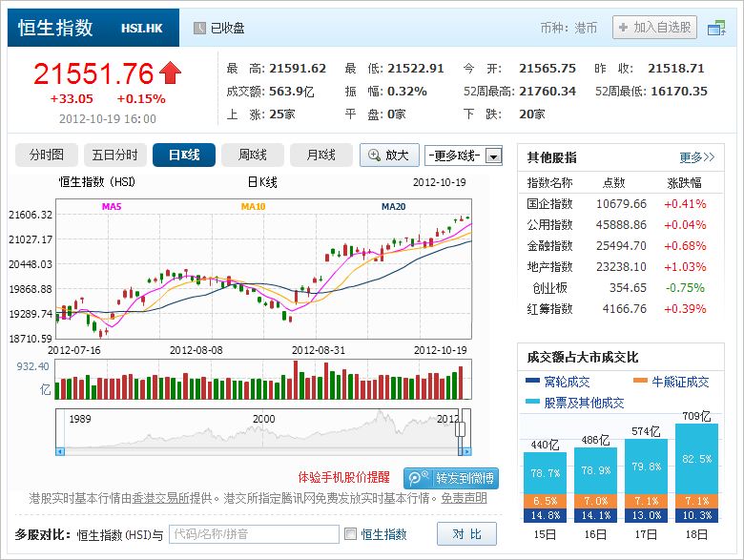Viewport: 744px width, 560px height.
Task: Open 更多>> link in 其他股指
Action: 696,157
